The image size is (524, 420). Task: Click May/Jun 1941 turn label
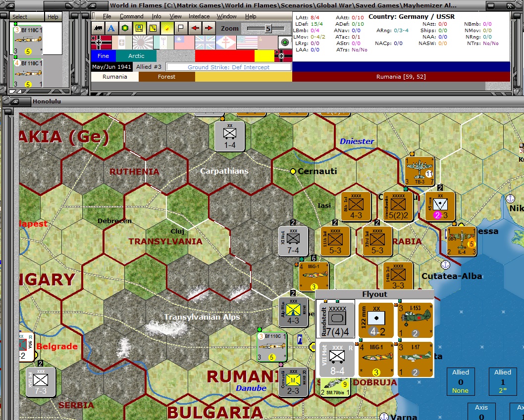[111, 67]
